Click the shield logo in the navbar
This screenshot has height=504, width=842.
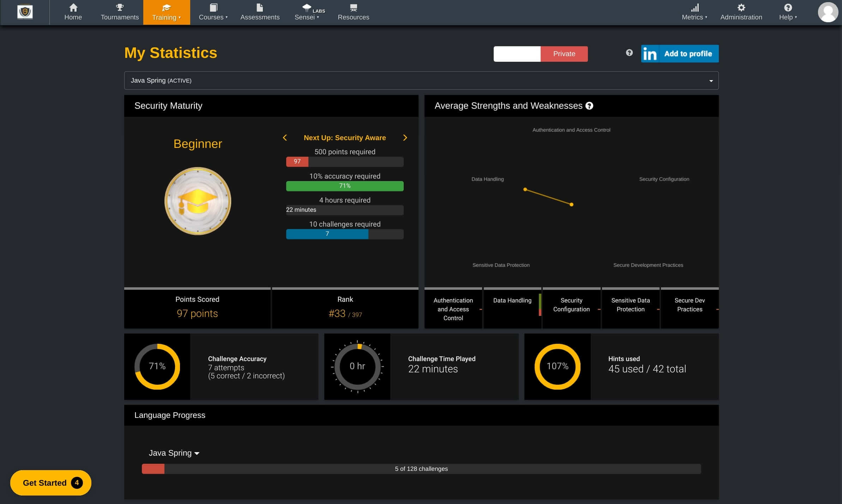tap(25, 12)
